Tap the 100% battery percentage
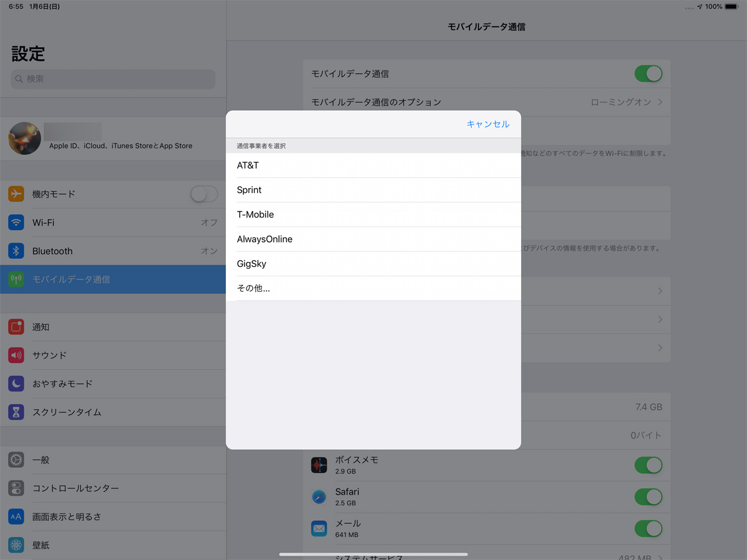Viewport: 747px width, 560px height. click(714, 6)
